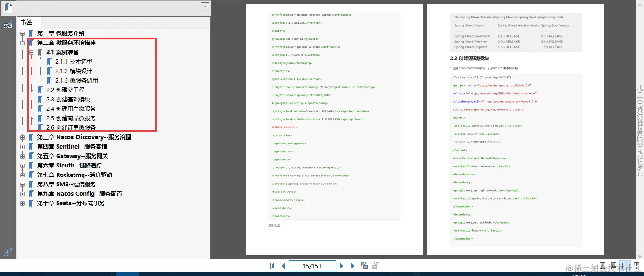Viewport: 644px width, 276px height.
Task: Go to the next page
Action: (342, 266)
